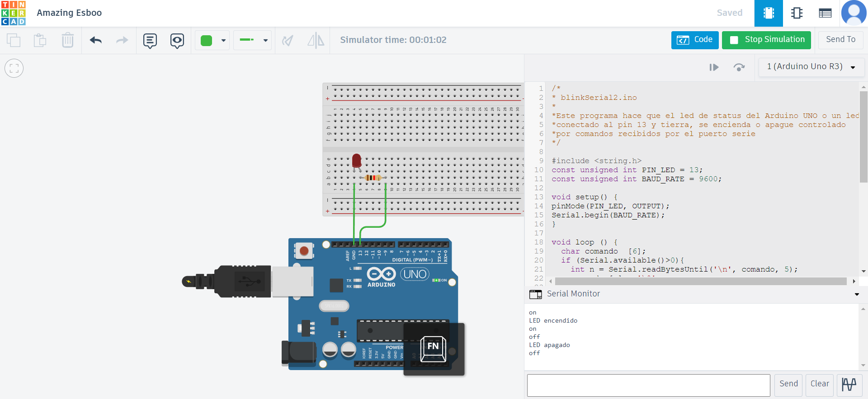868x399 pixels.
Task: Open the component list view
Action: [x=825, y=13]
